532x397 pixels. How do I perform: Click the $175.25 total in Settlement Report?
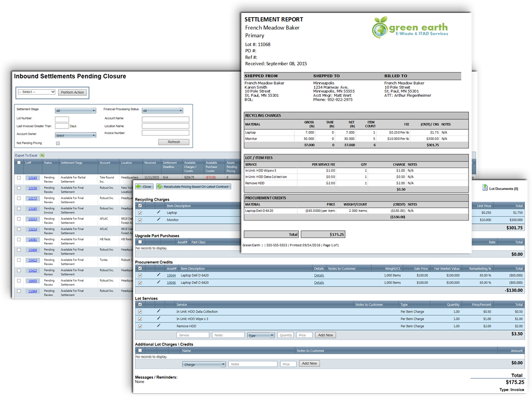[323, 234]
